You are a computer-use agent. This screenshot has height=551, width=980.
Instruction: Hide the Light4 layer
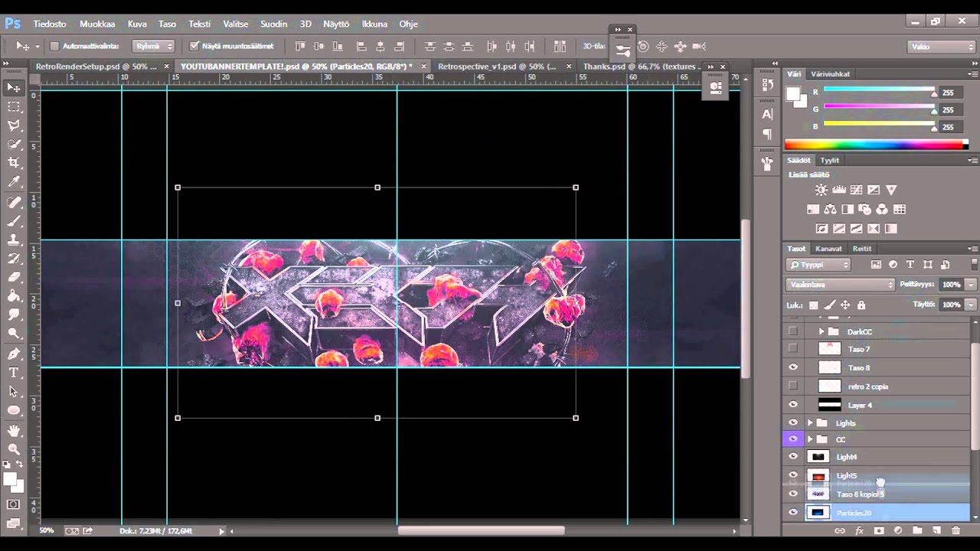(x=793, y=457)
